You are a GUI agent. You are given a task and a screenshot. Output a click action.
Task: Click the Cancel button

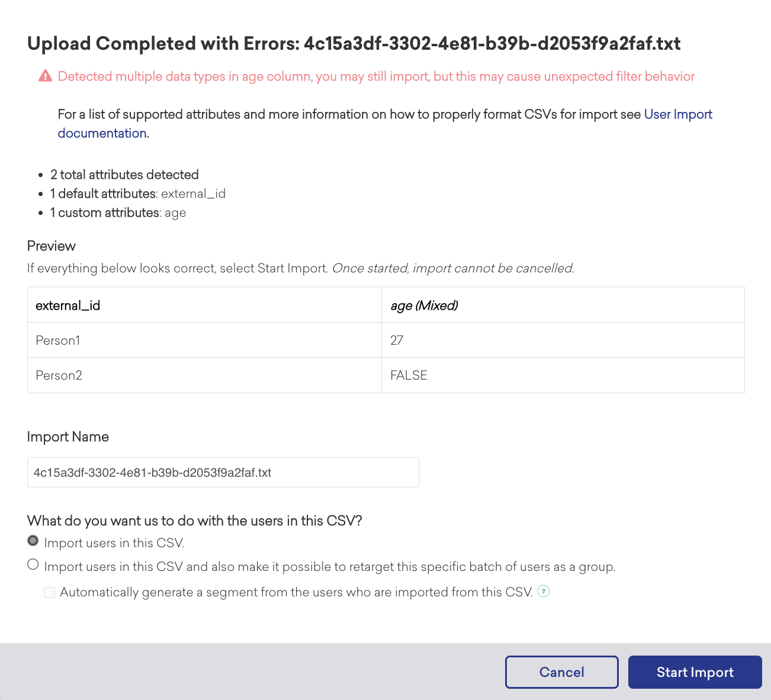tap(561, 672)
